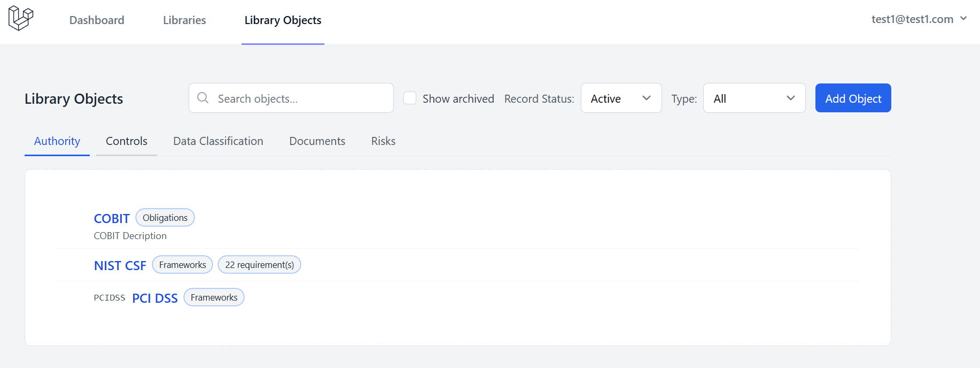The height and width of the screenshot is (368, 980).
Task: Select the Authority tab
Action: pos(57,141)
